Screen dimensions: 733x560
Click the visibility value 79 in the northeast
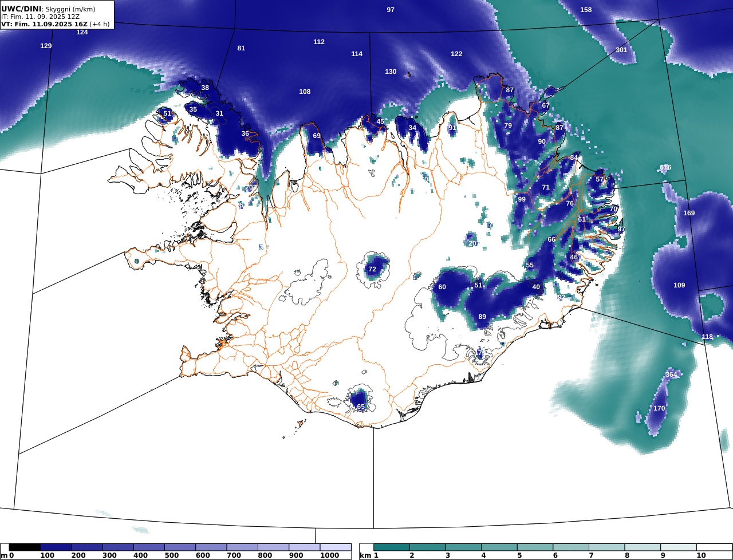(x=508, y=125)
